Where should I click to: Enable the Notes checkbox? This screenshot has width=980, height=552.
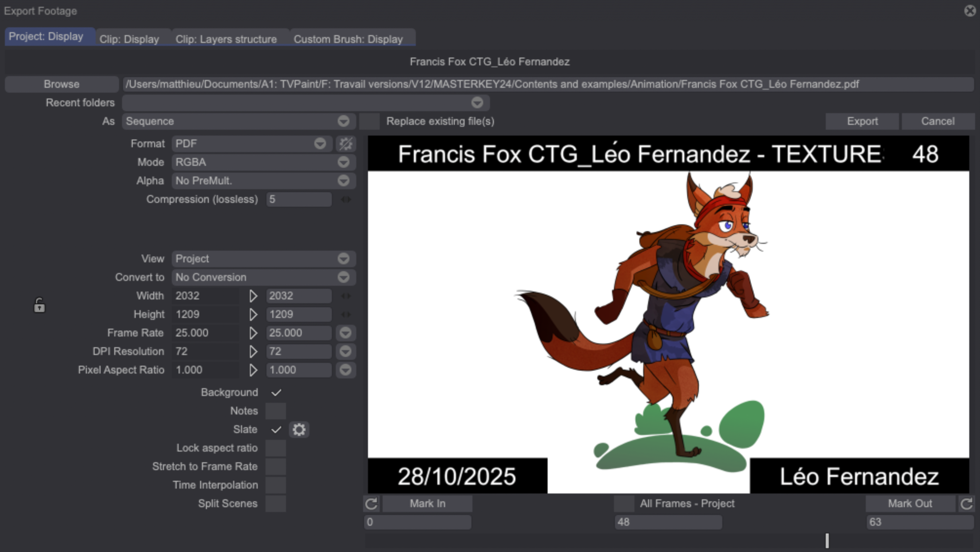[x=276, y=411]
